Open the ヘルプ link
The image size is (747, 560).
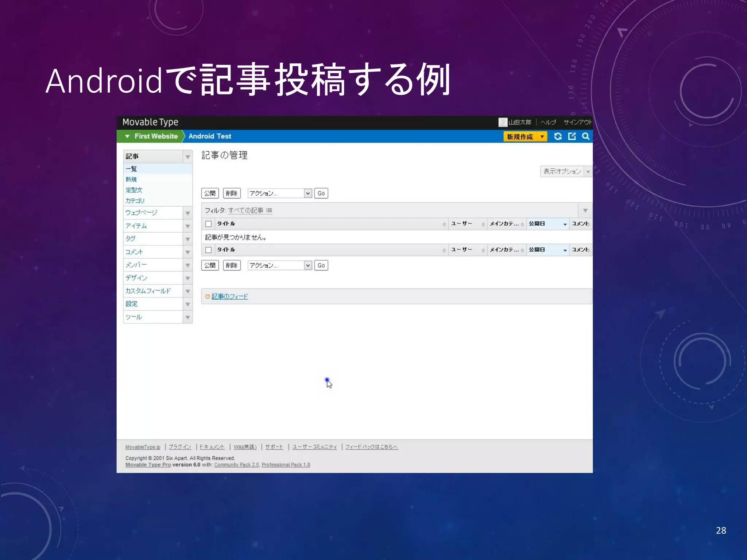click(x=548, y=122)
